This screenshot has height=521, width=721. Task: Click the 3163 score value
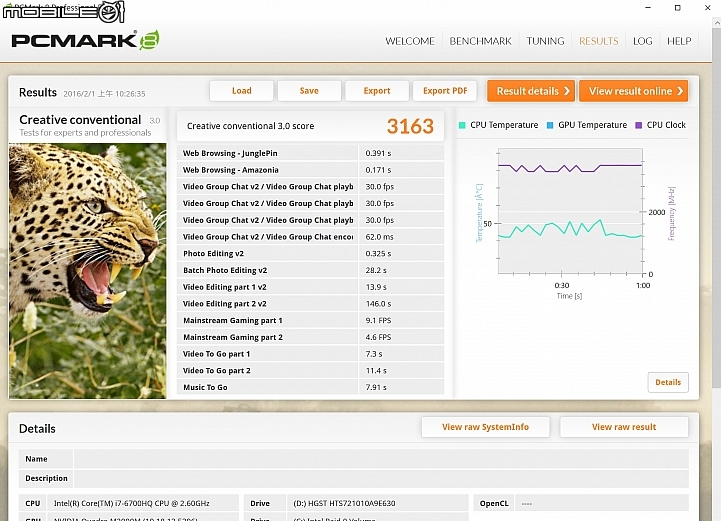[x=410, y=126]
